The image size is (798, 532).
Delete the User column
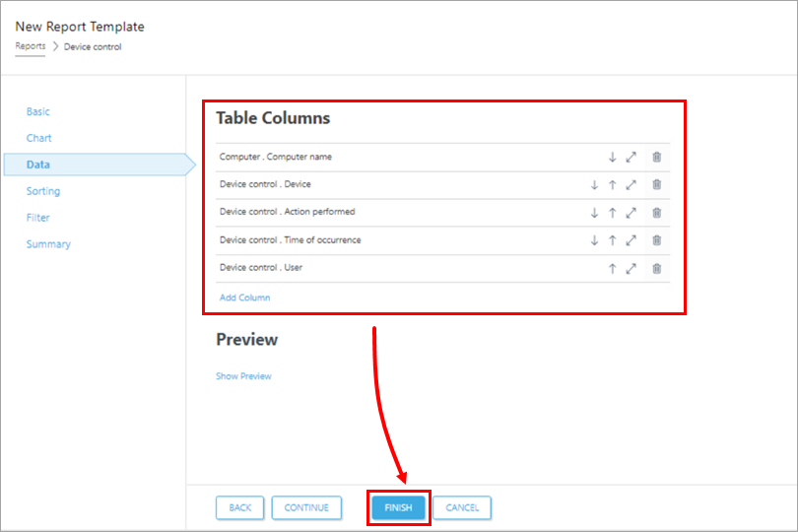[657, 268]
